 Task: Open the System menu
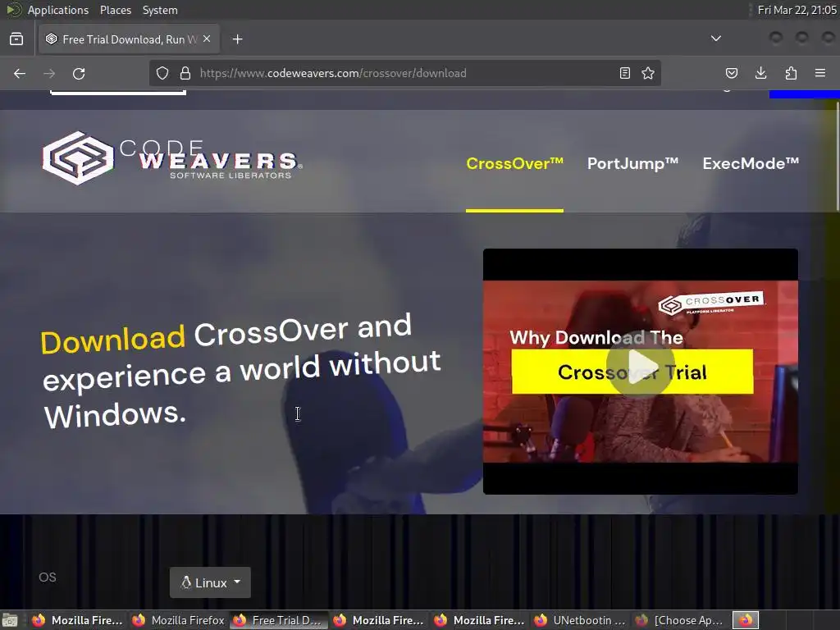point(160,10)
